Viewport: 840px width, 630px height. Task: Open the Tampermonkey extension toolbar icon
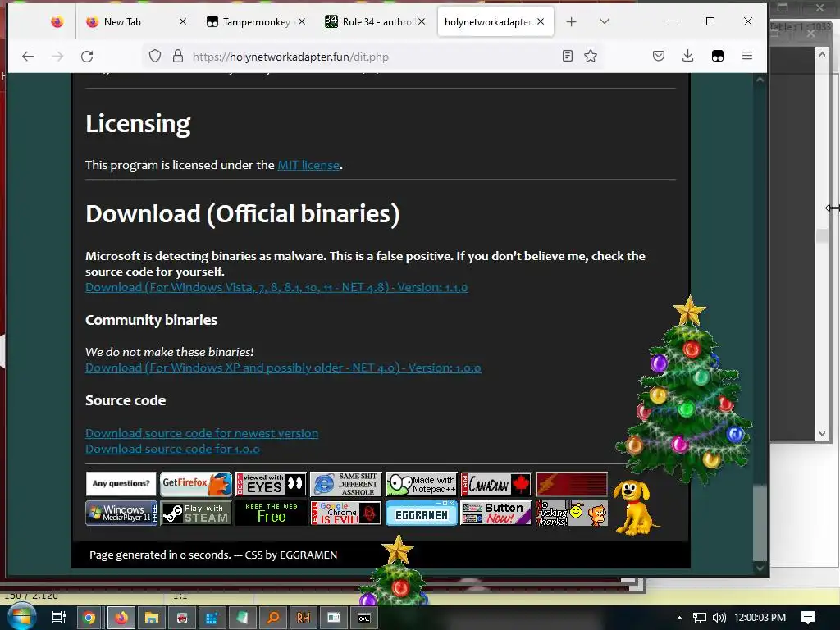717,56
